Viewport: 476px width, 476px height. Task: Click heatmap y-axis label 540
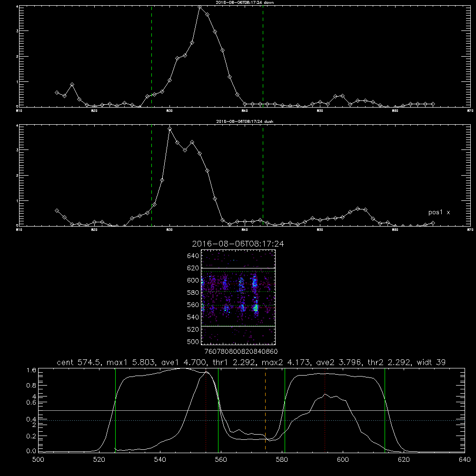193,317
